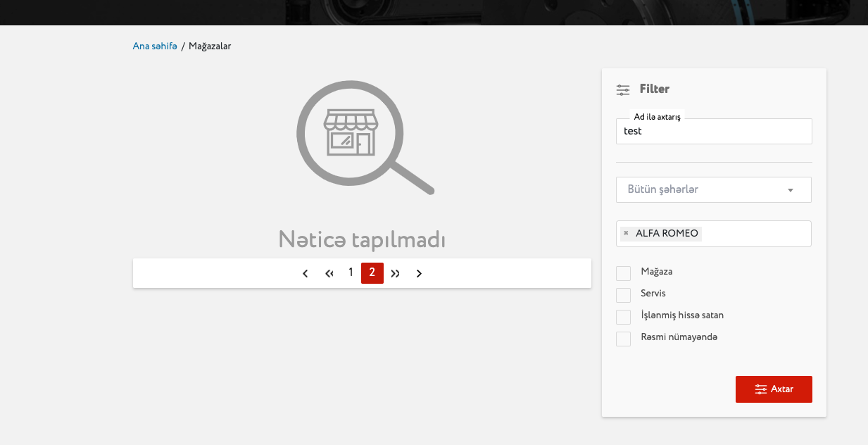Check the İşlənmiş hissə satan option
868x445 pixels.
tap(623, 317)
